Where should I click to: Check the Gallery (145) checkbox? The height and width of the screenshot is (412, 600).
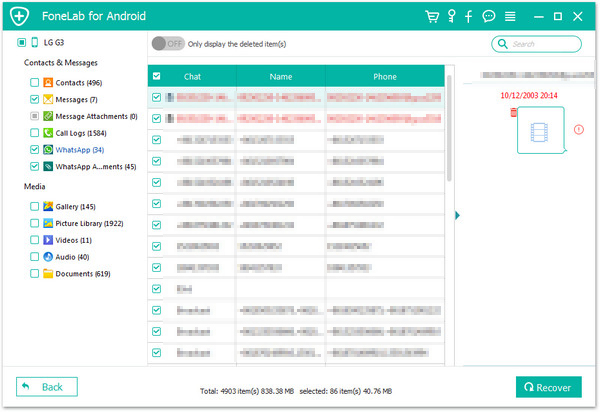34,206
